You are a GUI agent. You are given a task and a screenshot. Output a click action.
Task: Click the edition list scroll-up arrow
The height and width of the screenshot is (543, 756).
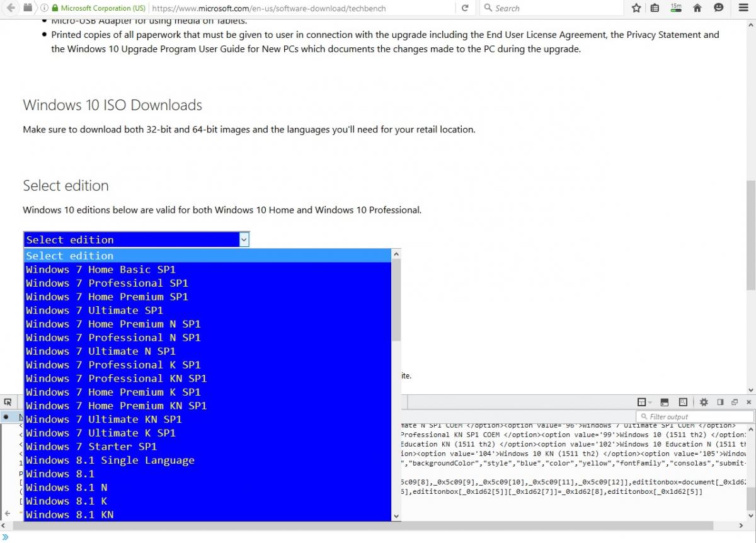point(396,254)
